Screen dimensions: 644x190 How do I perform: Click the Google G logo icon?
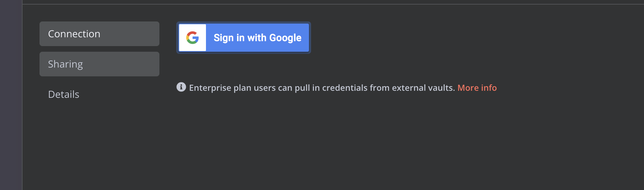tap(193, 38)
